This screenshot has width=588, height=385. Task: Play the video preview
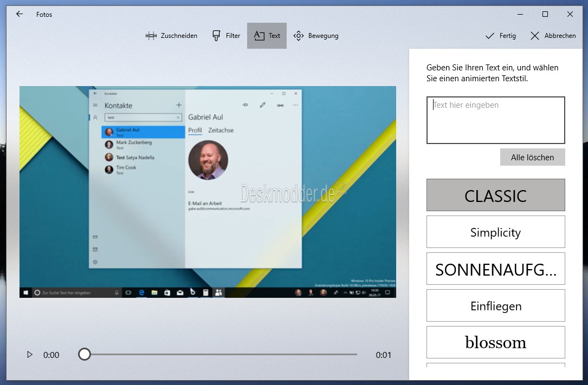pyautogui.click(x=30, y=354)
